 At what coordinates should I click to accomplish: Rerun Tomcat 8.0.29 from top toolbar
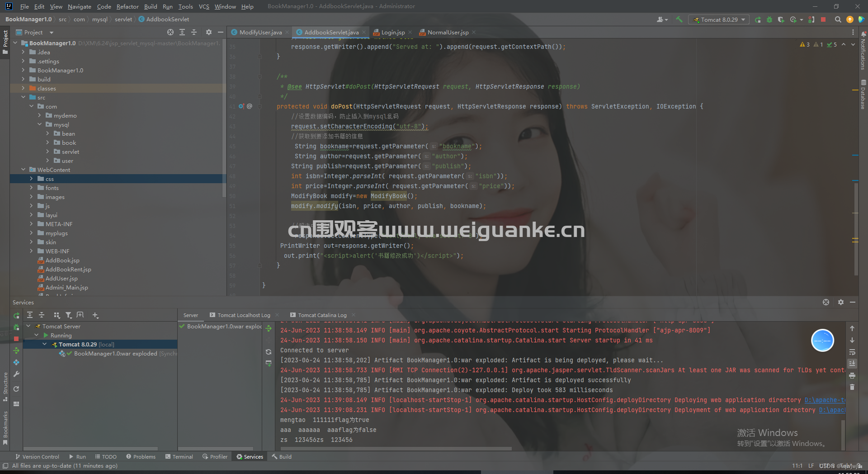click(x=758, y=19)
